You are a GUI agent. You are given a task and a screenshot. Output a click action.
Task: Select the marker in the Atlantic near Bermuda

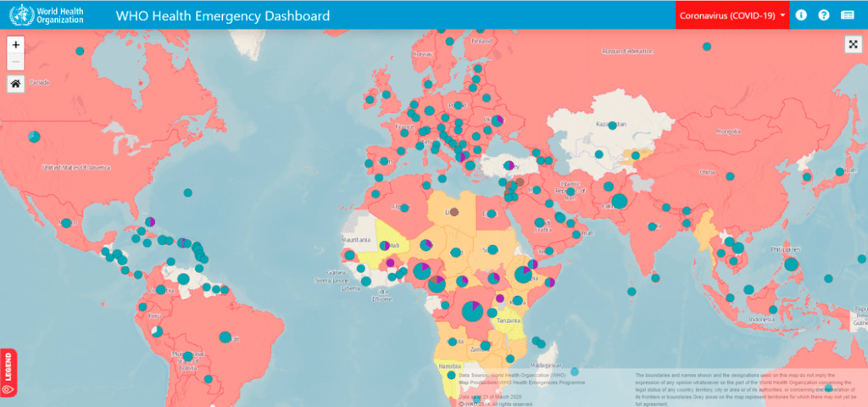click(187, 192)
